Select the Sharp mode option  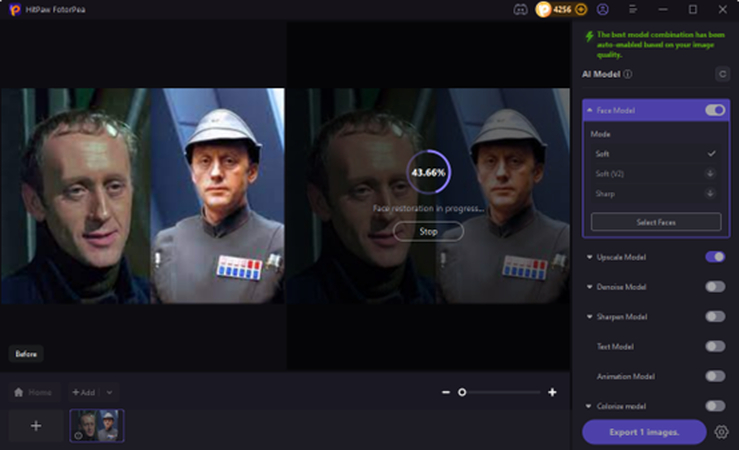click(655, 193)
